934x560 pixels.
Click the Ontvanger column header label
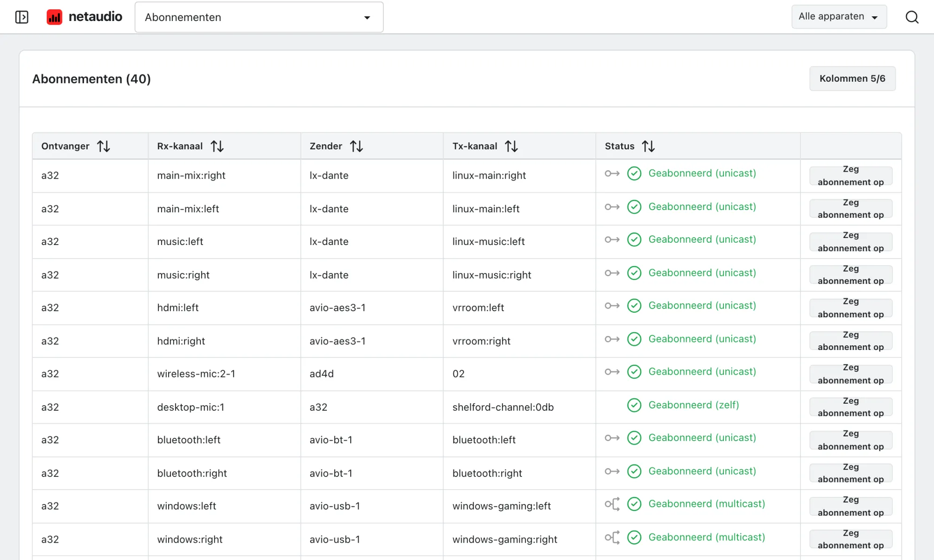click(x=65, y=146)
